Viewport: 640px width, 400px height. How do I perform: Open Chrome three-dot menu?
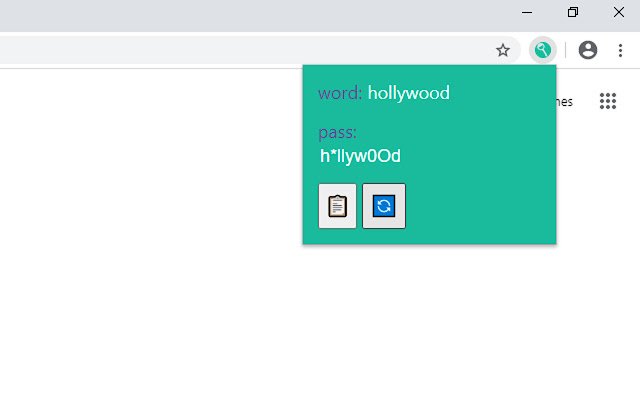click(620, 50)
